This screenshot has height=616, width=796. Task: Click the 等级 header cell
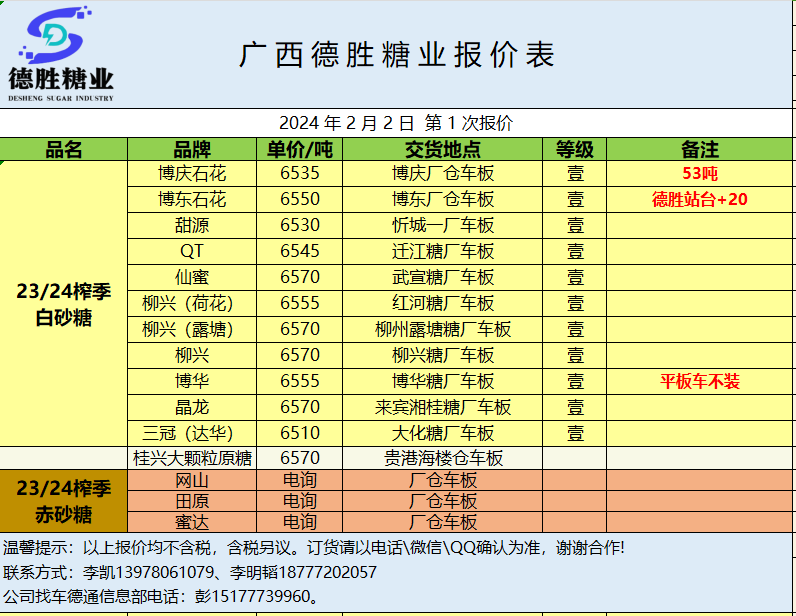tap(575, 149)
